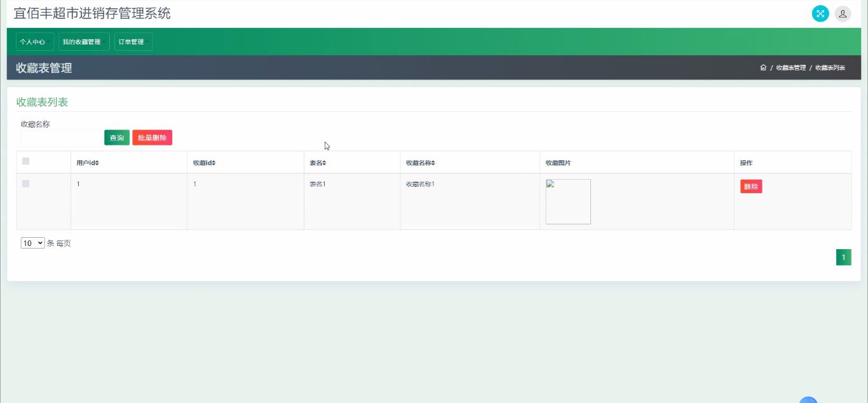Open the 订单管理 menu
The height and width of the screenshot is (403, 868).
[x=133, y=42]
